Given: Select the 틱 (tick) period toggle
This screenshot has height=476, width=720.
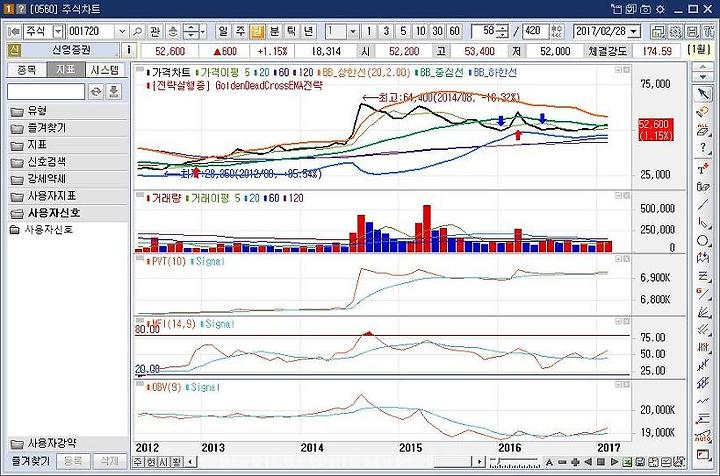Looking at the screenshot, I should pos(291,32).
